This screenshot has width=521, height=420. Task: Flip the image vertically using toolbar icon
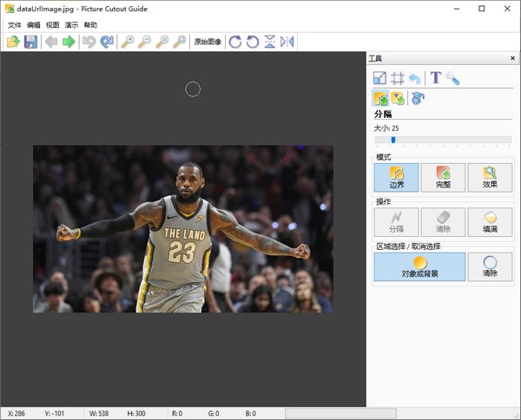coord(270,42)
